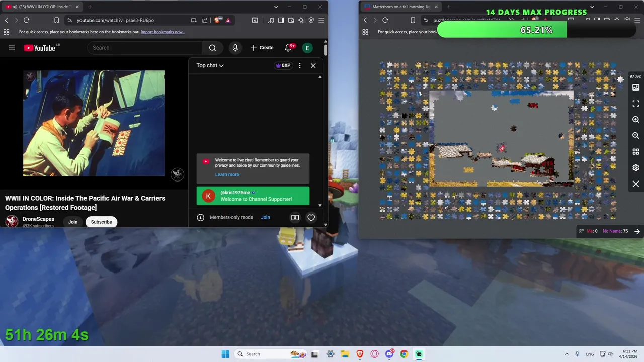Screen dimensions: 644x362
Task: Open the Learn more chat link
Action: pos(227,174)
